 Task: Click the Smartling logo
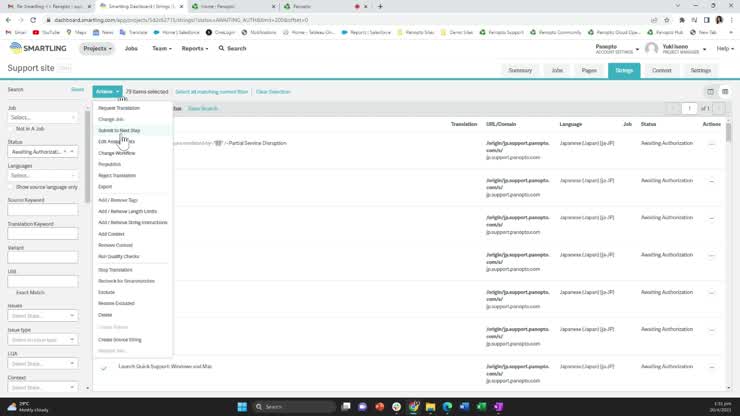(39, 48)
